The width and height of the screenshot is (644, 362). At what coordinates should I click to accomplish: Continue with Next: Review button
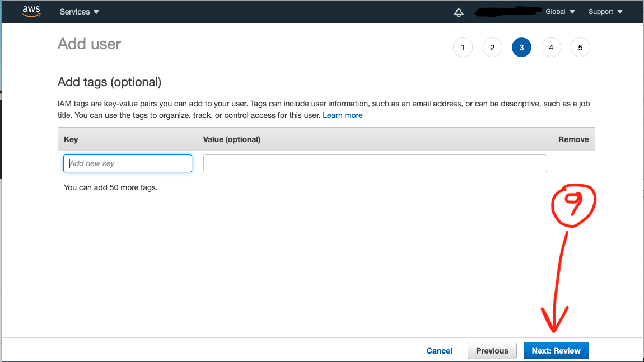click(x=556, y=350)
